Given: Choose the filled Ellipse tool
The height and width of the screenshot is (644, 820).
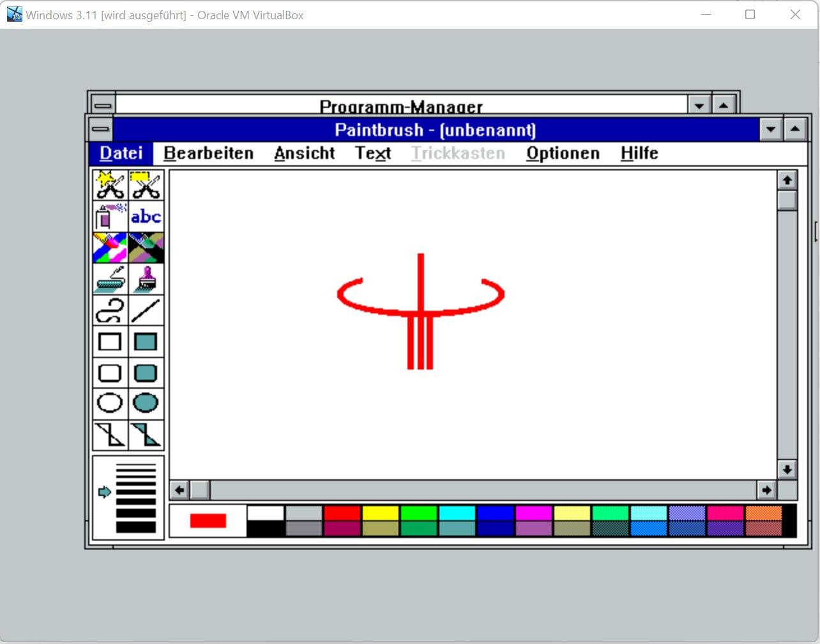Looking at the screenshot, I should [x=146, y=403].
